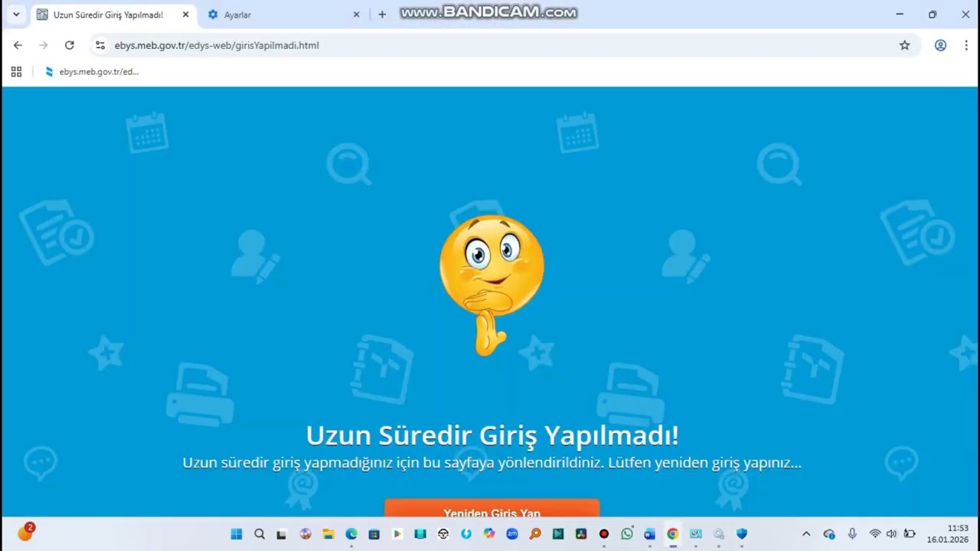The width and height of the screenshot is (980, 551).
Task: Click the thinking emoji image
Action: coord(492,285)
